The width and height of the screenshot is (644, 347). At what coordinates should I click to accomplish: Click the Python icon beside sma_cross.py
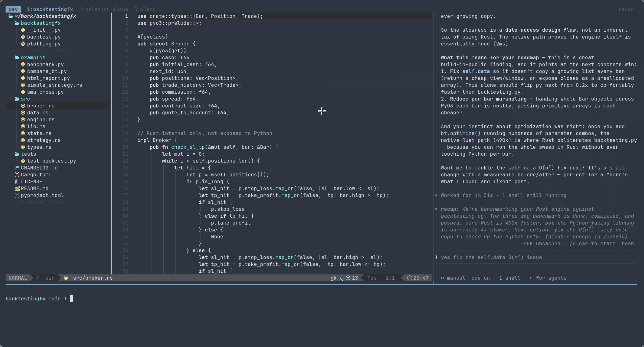[x=23, y=92]
